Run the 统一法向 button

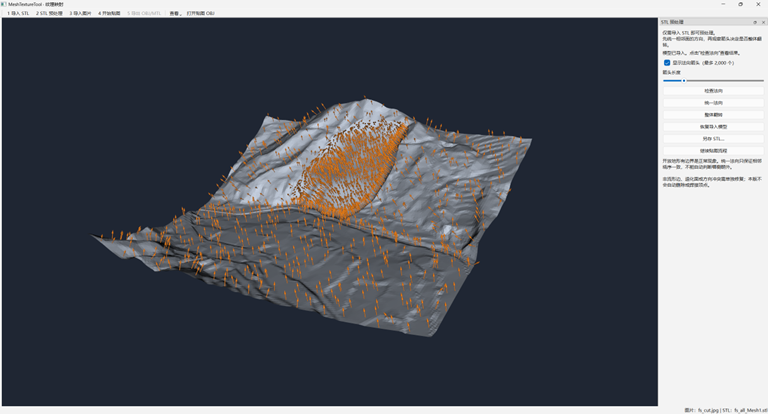click(713, 103)
